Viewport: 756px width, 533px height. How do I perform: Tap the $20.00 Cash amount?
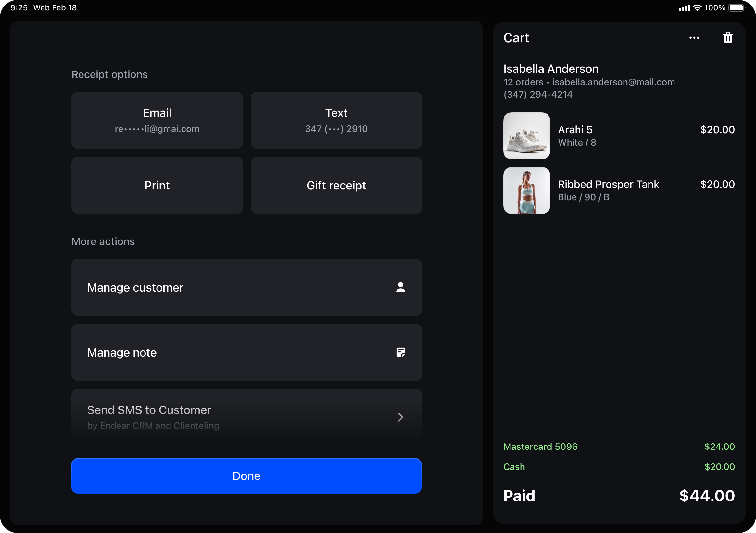coord(719,467)
